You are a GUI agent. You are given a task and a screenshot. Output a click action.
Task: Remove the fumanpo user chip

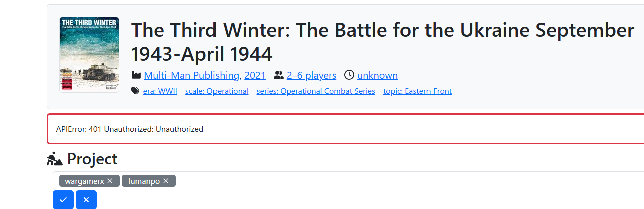[x=166, y=181]
